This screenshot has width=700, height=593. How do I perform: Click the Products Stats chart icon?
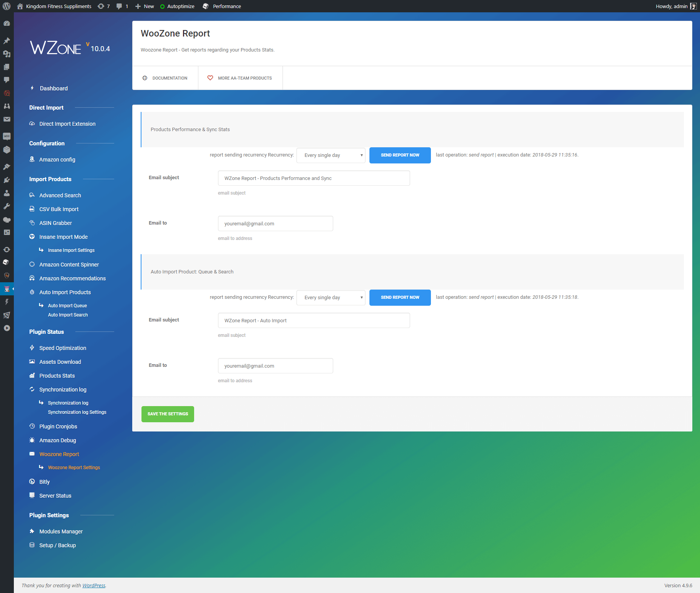(32, 375)
